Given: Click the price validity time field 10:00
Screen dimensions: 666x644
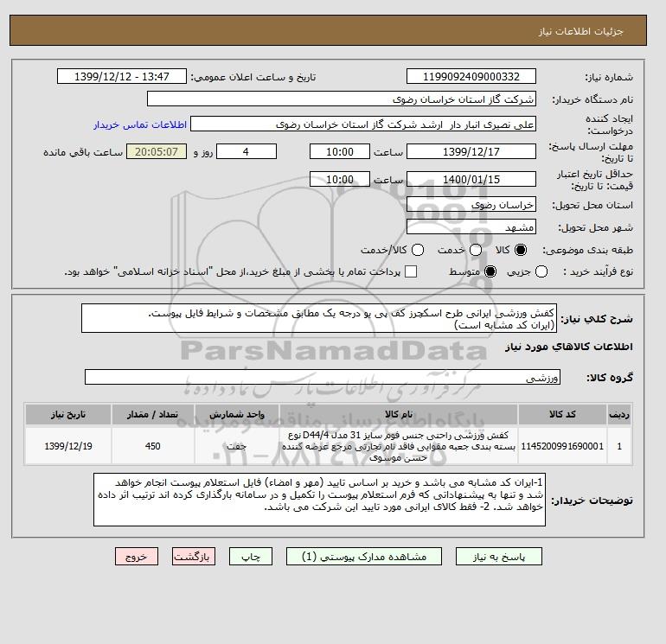Looking at the screenshot, I should 339,180.
